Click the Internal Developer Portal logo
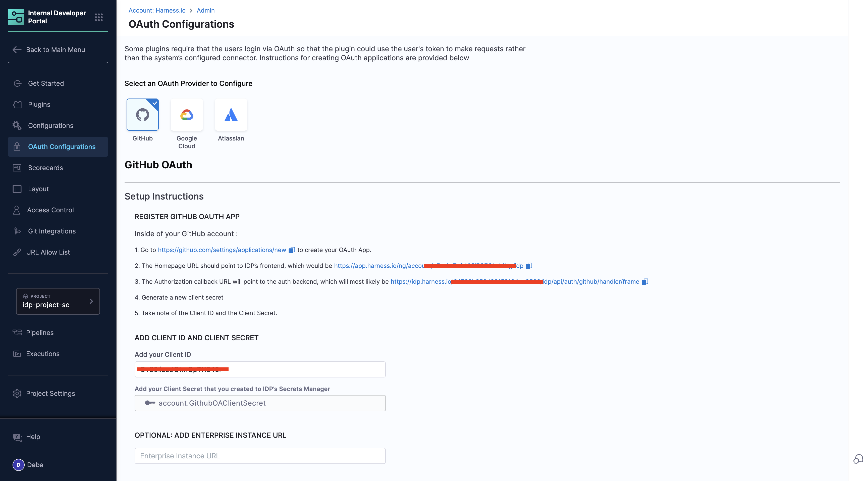Screen dimensions: 868x481 [x=16, y=17]
